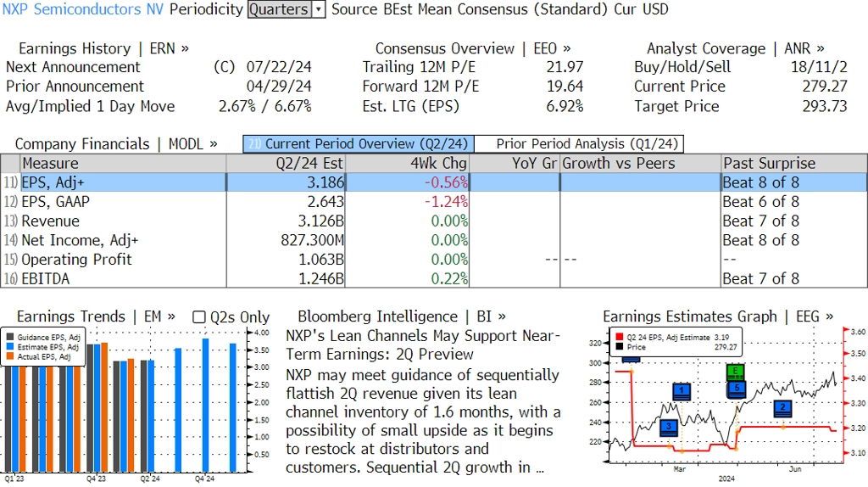Click blue event marker 1 on graph
This screenshot has height=487, width=868.
682,391
